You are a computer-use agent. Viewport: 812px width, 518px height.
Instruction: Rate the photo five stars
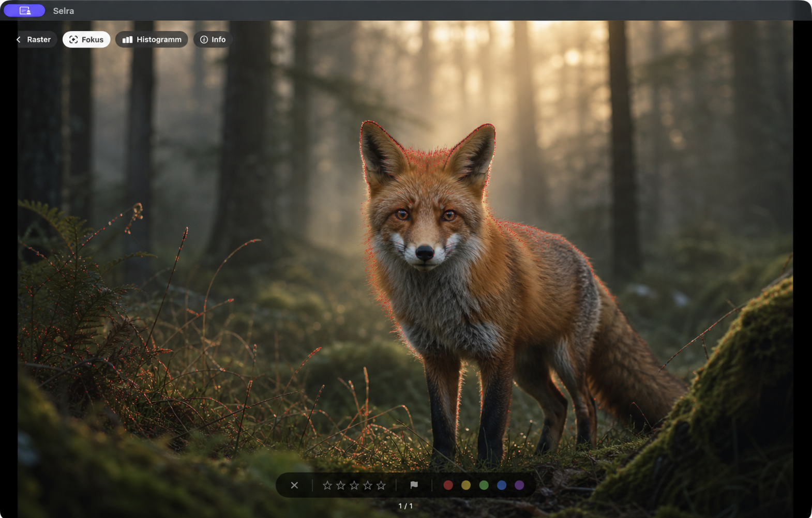tap(381, 485)
